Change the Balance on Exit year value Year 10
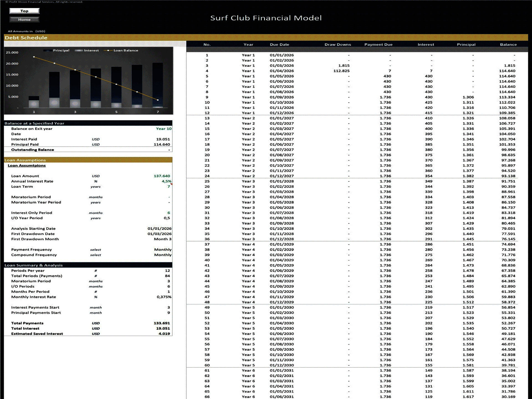Image resolution: width=532 pixels, height=399 pixels. click(x=163, y=129)
